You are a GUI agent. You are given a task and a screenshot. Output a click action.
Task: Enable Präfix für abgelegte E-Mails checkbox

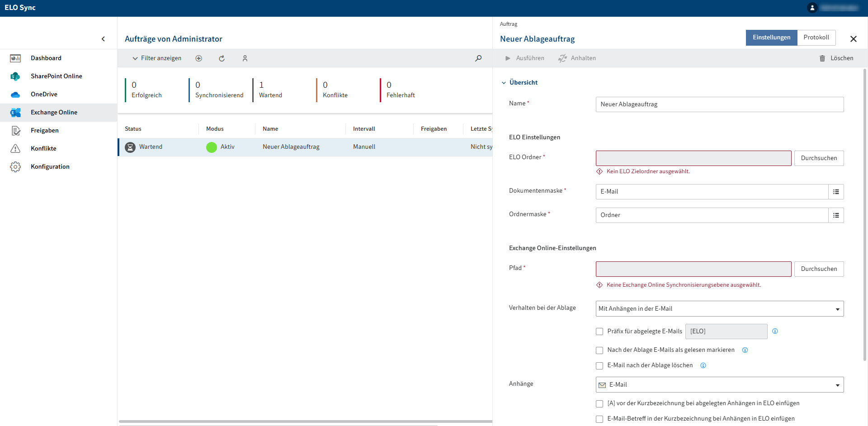(x=599, y=331)
